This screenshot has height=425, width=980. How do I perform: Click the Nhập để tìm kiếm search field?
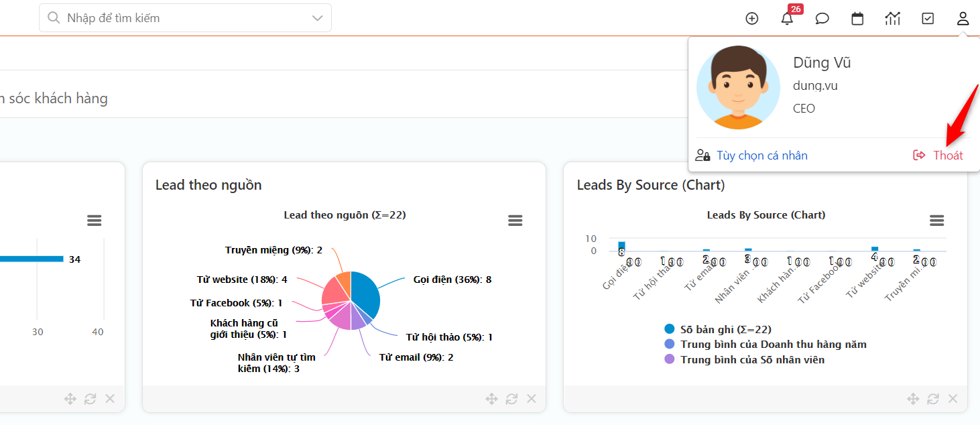181,18
